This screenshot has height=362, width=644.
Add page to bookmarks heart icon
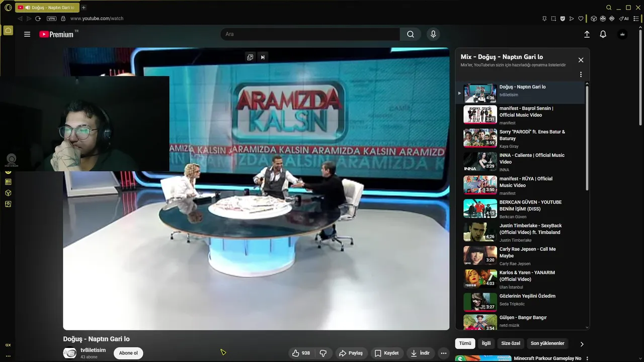point(581,19)
